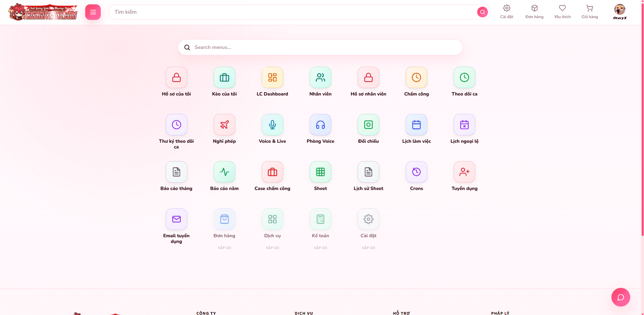Open Đơn hàng in the top header

[x=534, y=12]
